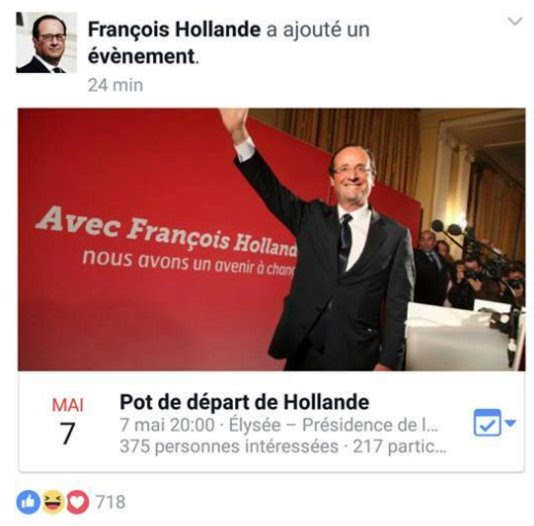Open the post via the '24 min' timestamp
Screen dimensions: 534x526
pyautogui.click(x=115, y=85)
